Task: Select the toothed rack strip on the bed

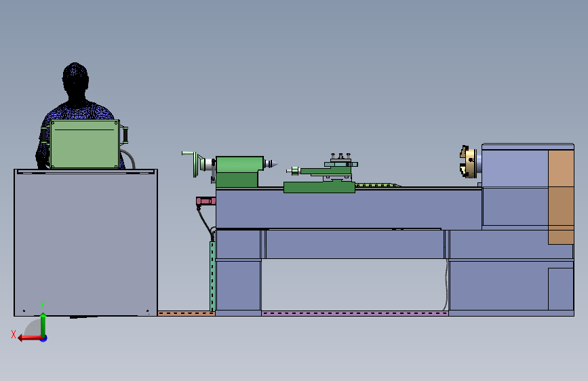Action: pyautogui.click(x=377, y=185)
